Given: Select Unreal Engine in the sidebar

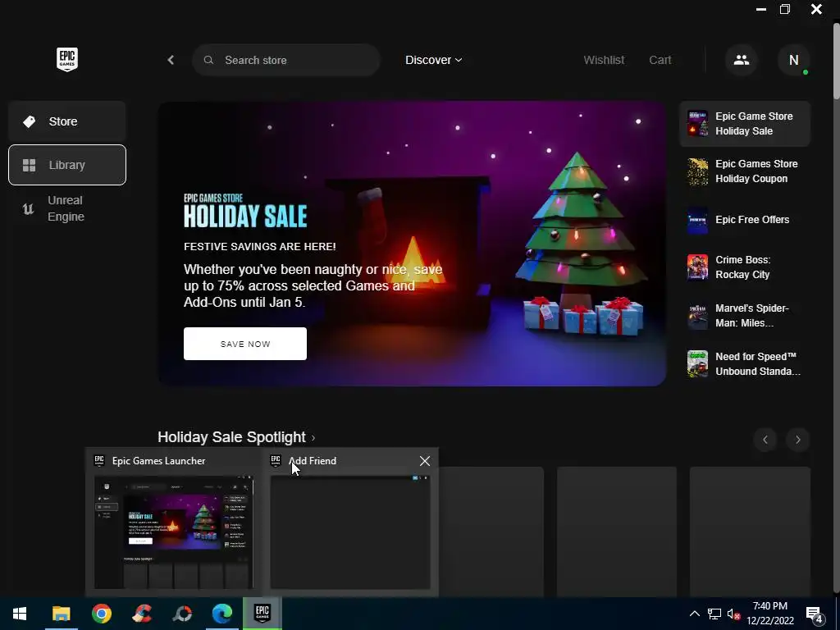Looking at the screenshot, I should pos(67,208).
